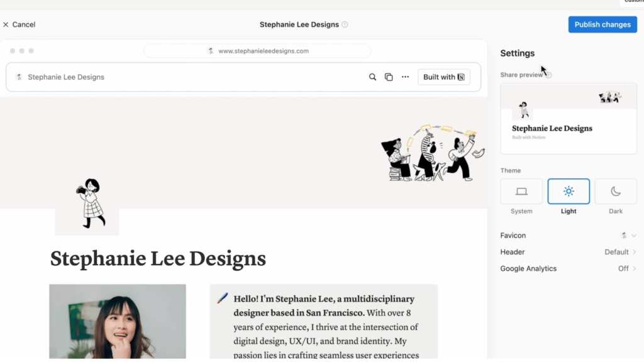Expand the Header setting
Screen dimensions: 644x362
point(620,252)
